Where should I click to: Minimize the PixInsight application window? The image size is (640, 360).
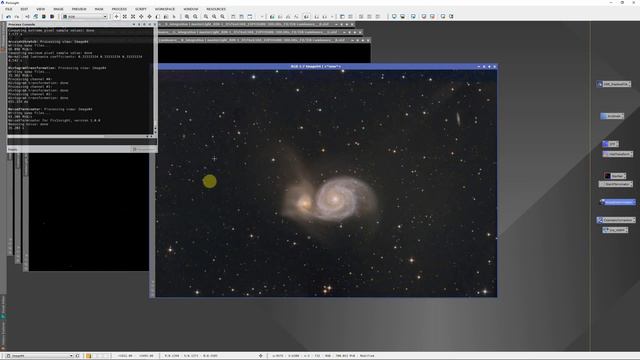tap(611, 2)
